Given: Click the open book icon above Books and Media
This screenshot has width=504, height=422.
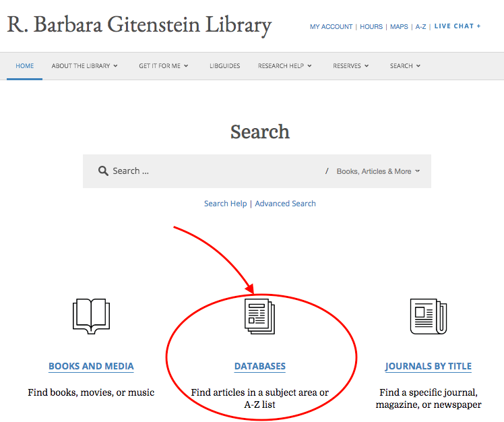Looking at the screenshot, I should tap(91, 316).
